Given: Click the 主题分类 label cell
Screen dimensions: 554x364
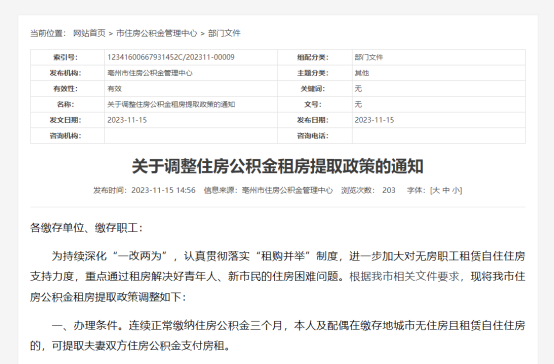Looking at the screenshot, I should tap(315, 73).
